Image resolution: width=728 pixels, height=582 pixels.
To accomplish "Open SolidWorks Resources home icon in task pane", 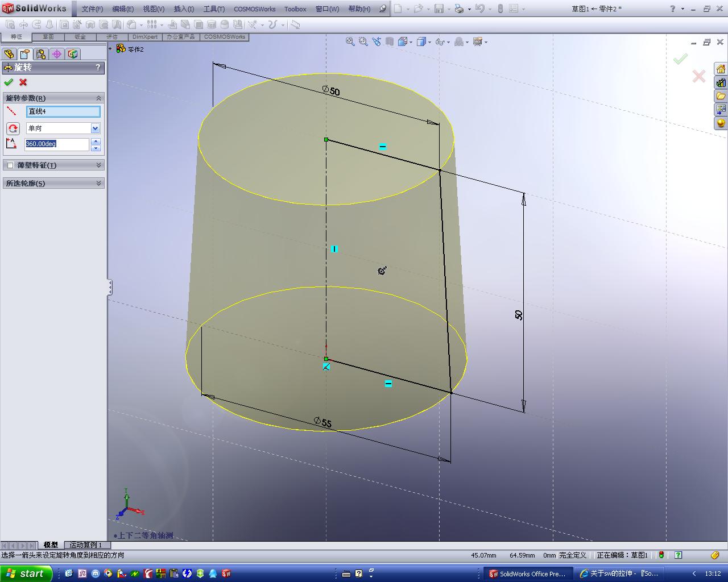I will pyautogui.click(x=721, y=69).
